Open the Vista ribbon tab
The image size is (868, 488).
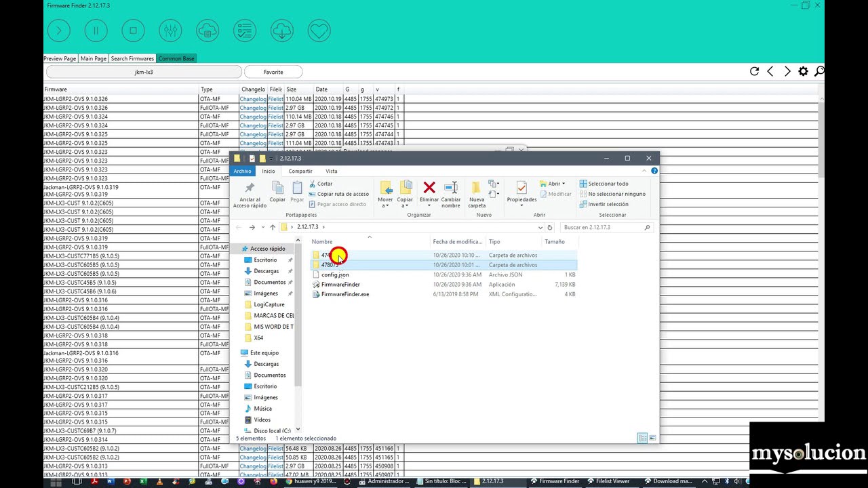331,171
